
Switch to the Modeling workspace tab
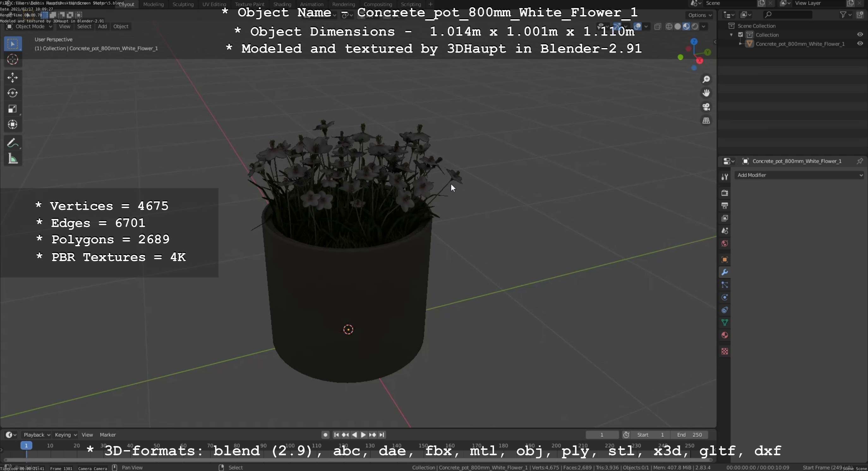tap(153, 4)
